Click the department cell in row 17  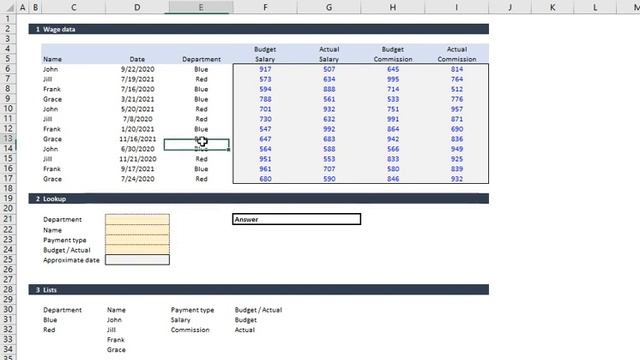[x=201, y=179]
